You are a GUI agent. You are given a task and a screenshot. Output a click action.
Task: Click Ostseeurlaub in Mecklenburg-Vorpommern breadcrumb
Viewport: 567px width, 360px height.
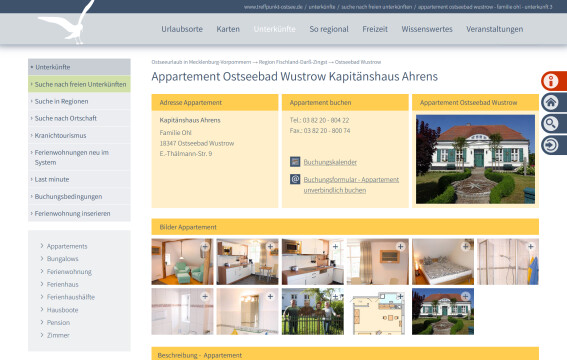point(201,62)
